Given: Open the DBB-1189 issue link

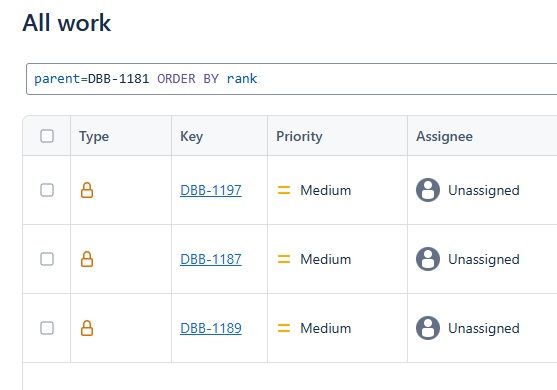Looking at the screenshot, I should (211, 328).
